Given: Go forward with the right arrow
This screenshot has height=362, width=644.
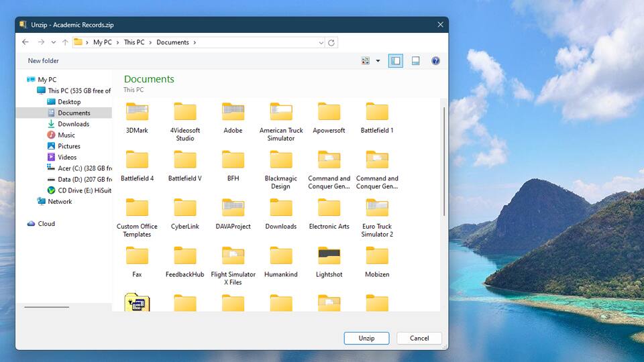Looking at the screenshot, I should click(41, 42).
